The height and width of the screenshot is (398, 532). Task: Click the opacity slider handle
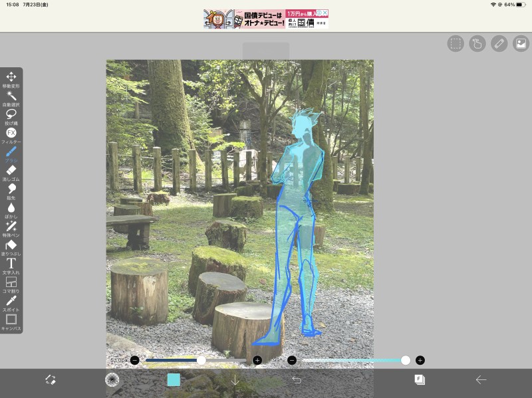point(406,360)
